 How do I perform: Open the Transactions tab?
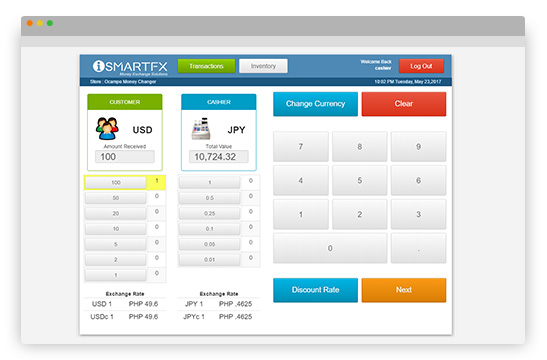pyautogui.click(x=206, y=66)
